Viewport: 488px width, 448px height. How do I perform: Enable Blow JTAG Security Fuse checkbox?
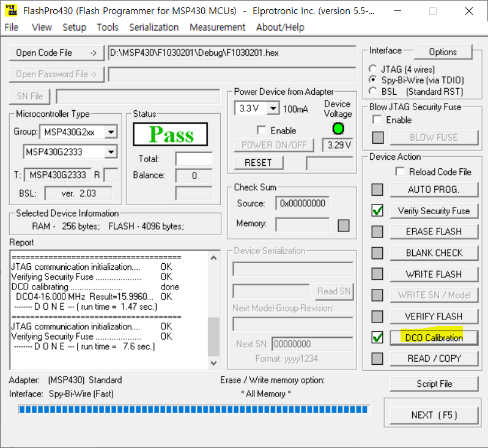click(377, 119)
